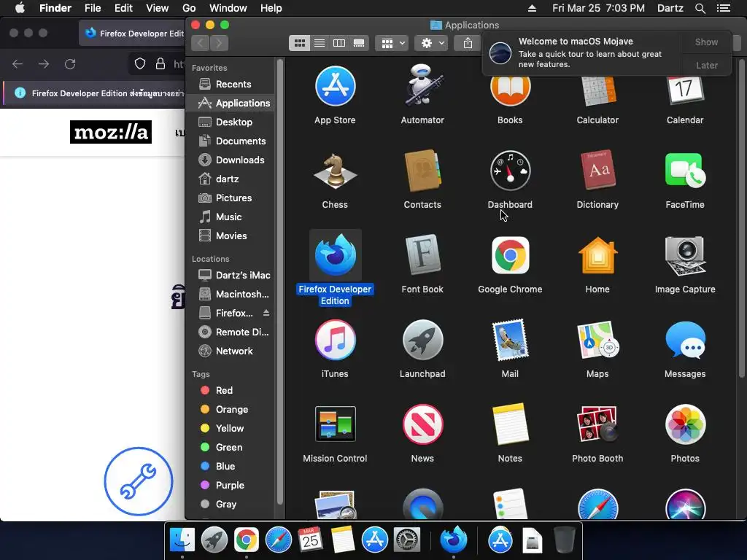Click the Finder window vertical scrollbar
The width and height of the screenshot is (747, 560).
[741, 219]
